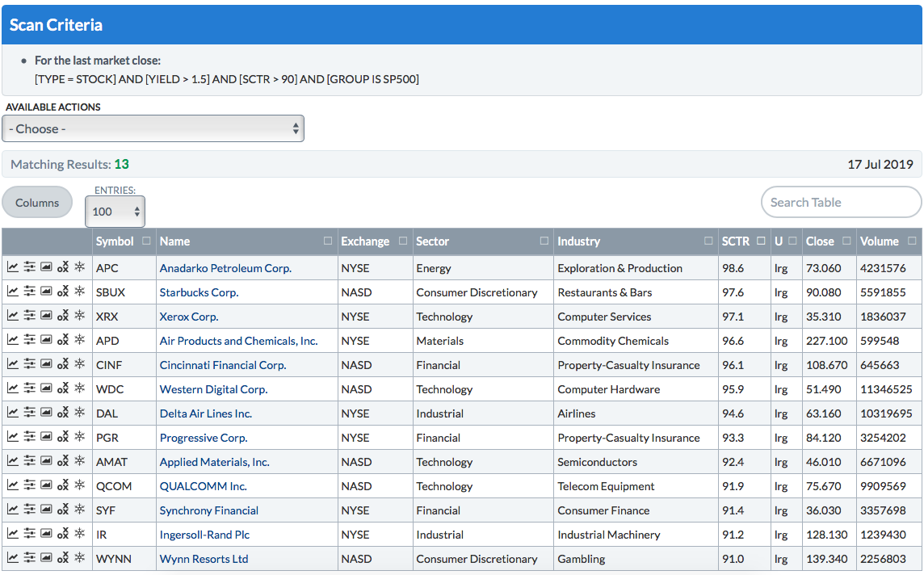The width and height of the screenshot is (924, 575).
Task: Open the SharpChart line icon for APC
Action: (x=13, y=268)
